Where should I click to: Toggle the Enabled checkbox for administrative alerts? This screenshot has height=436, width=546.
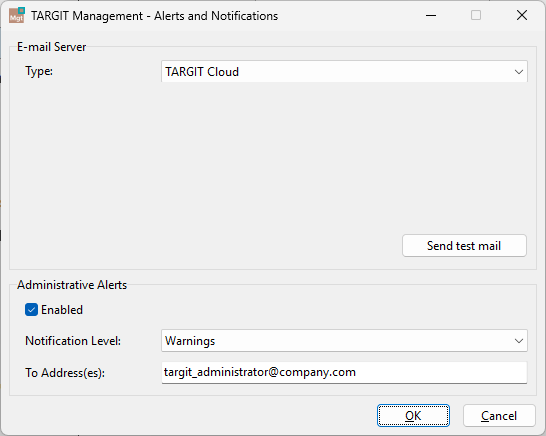[31, 310]
